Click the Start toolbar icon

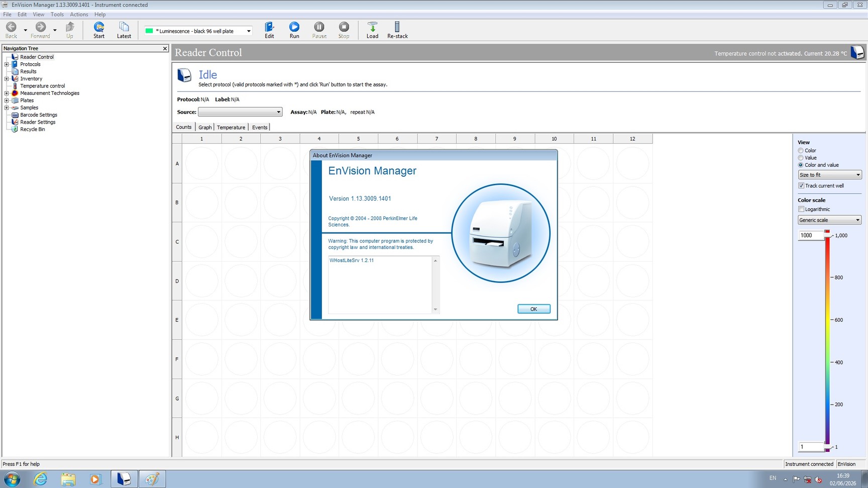[x=99, y=30]
